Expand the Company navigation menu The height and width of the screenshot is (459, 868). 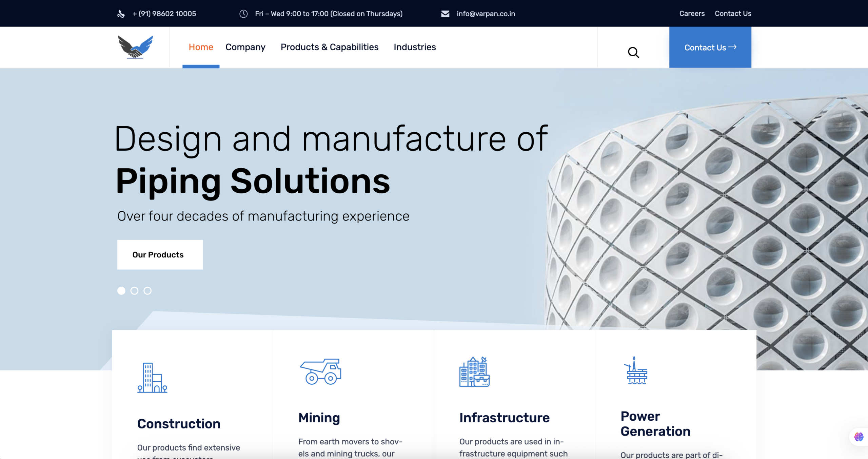click(x=245, y=47)
